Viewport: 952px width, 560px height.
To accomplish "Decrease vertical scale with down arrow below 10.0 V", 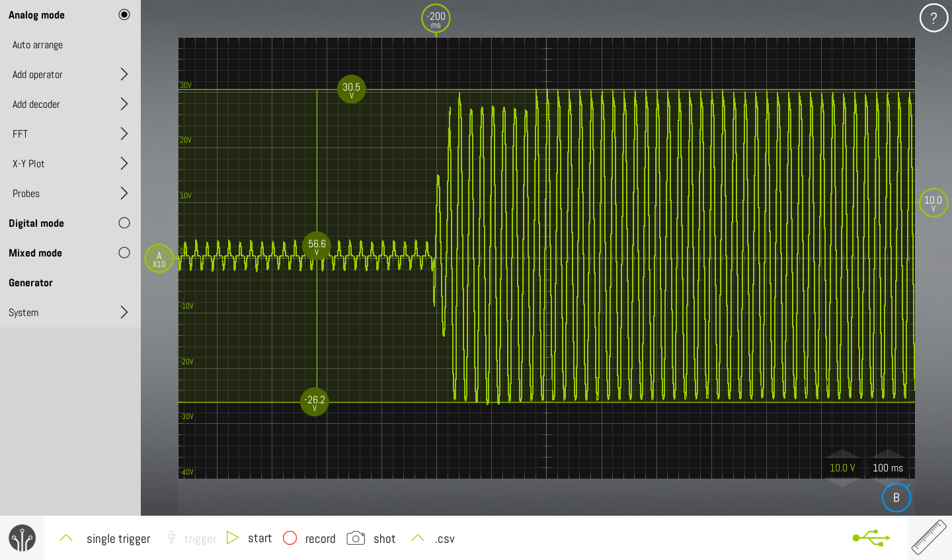I will (842, 483).
